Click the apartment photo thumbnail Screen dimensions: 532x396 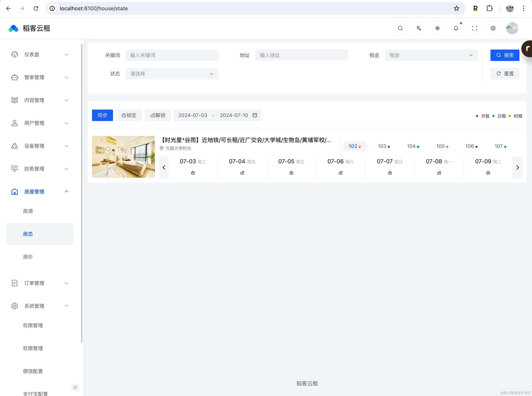123,157
